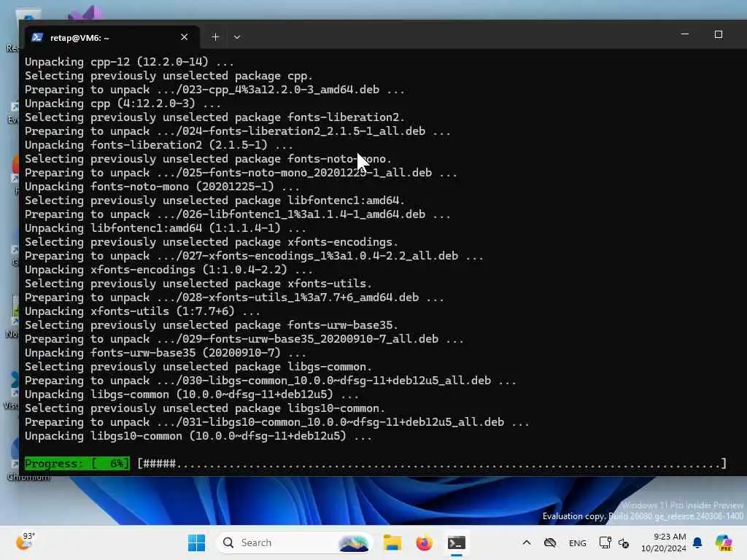Close the retap@VM6 terminal tab
This screenshot has height=560, width=747.
click(x=185, y=37)
